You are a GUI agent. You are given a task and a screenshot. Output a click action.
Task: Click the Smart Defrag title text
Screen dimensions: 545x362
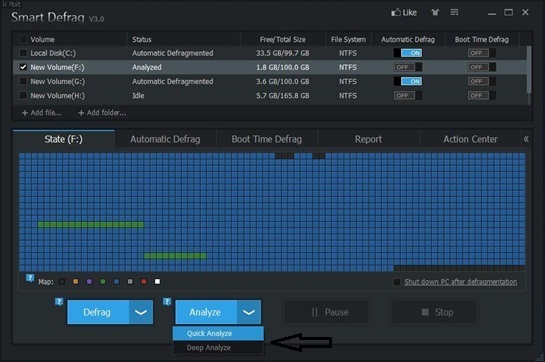(x=48, y=17)
